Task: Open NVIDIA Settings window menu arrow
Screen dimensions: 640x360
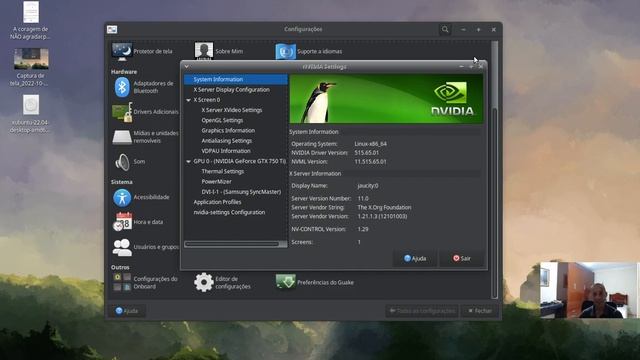Action: [x=187, y=66]
